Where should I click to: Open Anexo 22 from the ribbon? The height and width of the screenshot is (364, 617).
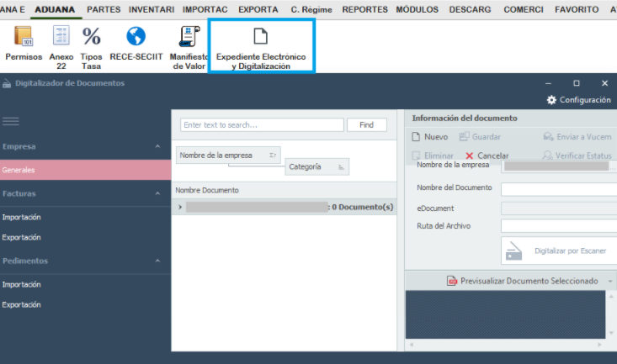[x=61, y=47]
